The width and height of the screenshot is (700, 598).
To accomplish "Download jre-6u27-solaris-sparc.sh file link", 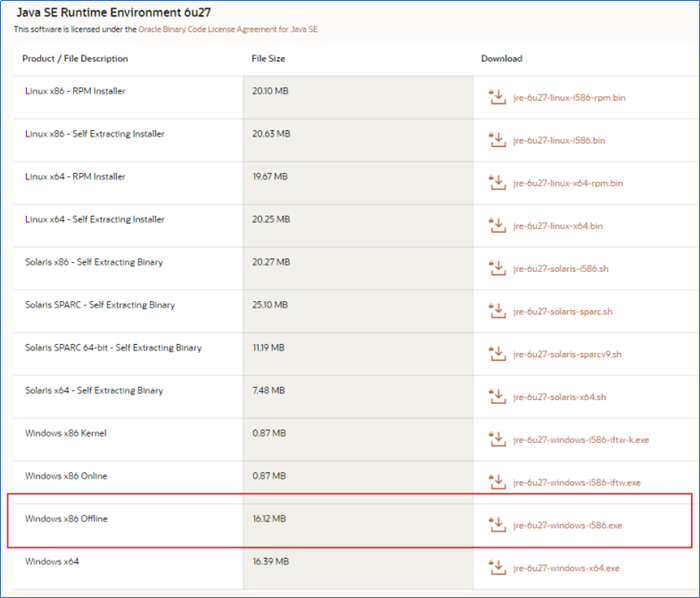I will [563, 311].
